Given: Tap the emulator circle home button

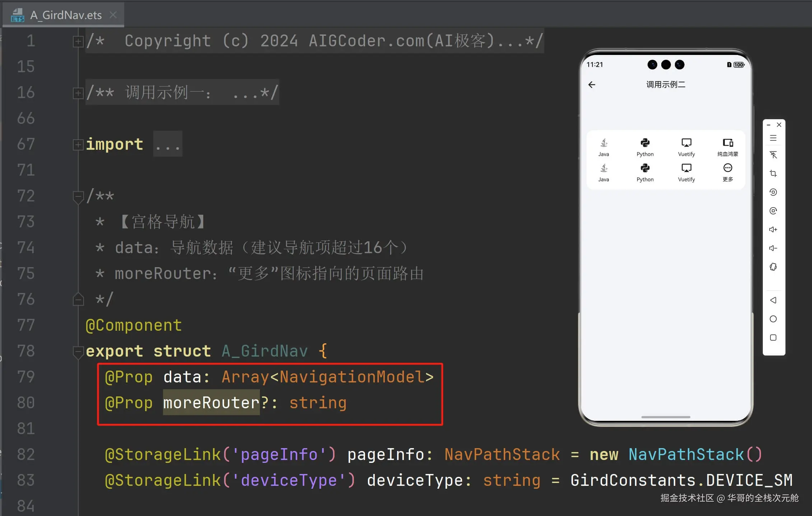Looking at the screenshot, I should 773,319.
